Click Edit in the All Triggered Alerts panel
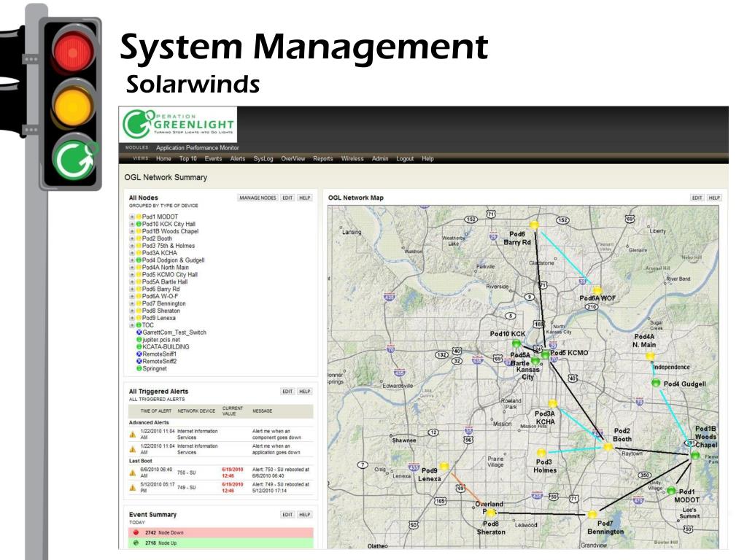The height and width of the screenshot is (560, 747). (x=287, y=392)
